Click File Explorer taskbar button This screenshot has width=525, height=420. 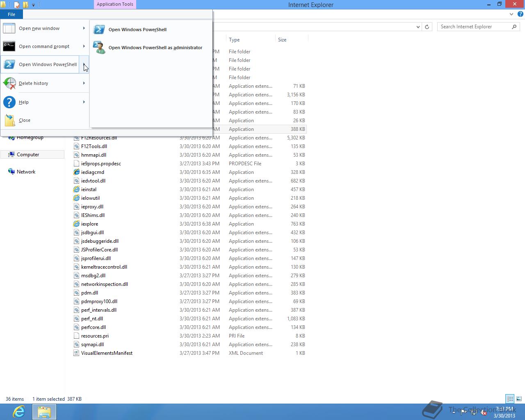44,412
